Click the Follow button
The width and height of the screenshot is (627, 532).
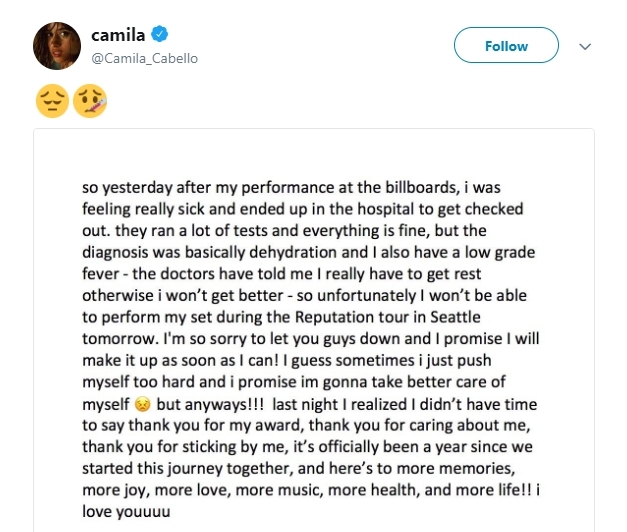tap(506, 45)
